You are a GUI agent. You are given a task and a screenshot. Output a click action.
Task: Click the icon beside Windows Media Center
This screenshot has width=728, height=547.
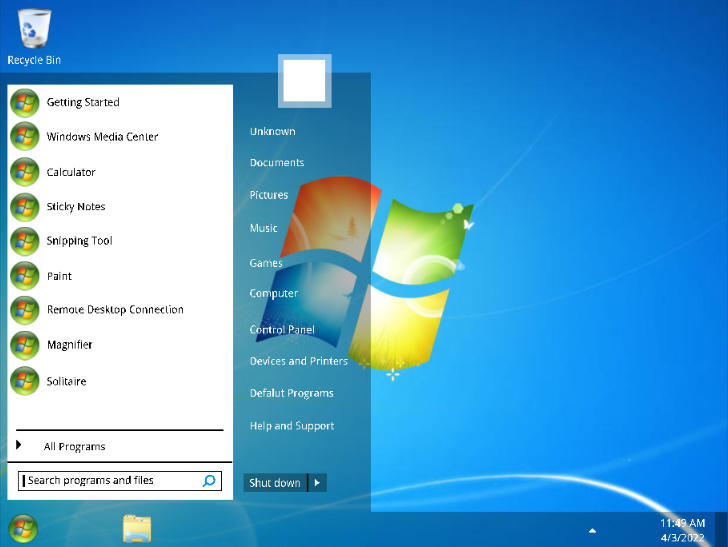[25, 137]
